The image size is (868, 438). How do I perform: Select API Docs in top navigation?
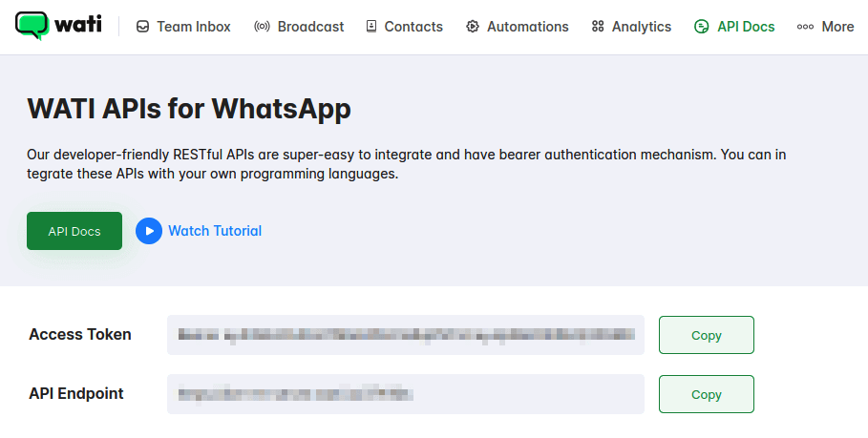734,27
